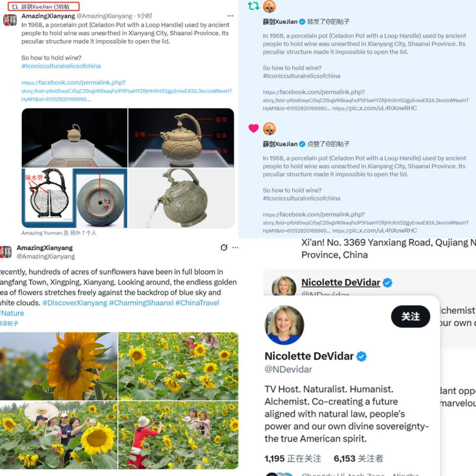Click the green repost notification icon
Screen dimensions: 476x476
tap(254, 6)
